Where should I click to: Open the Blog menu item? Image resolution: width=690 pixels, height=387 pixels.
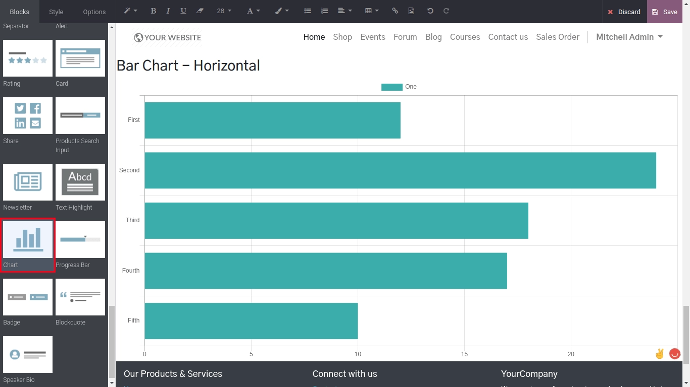(433, 37)
